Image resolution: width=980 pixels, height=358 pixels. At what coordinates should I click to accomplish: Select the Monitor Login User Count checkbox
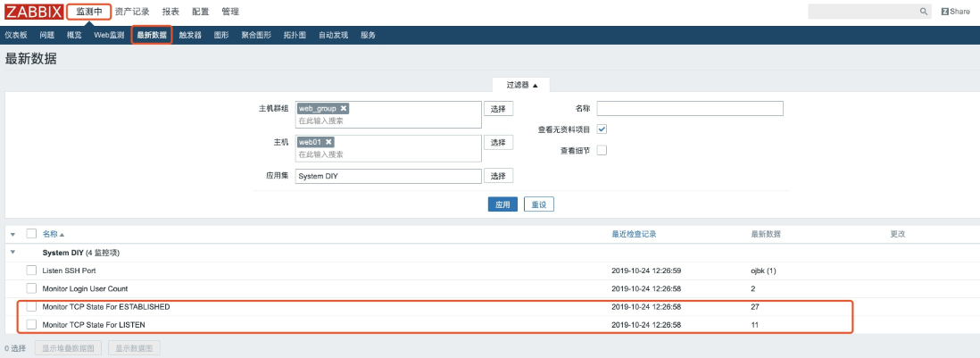tap(31, 288)
